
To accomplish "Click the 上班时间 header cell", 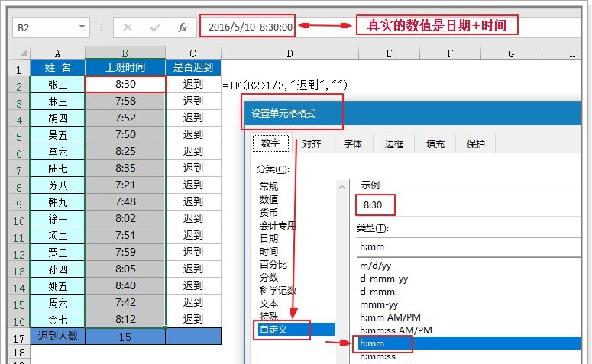I will (x=125, y=67).
